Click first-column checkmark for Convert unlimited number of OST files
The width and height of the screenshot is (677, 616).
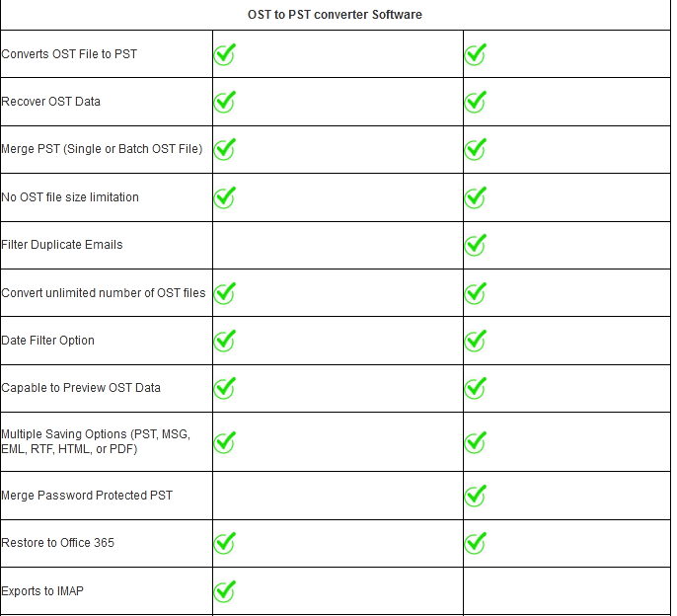[x=225, y=292]
